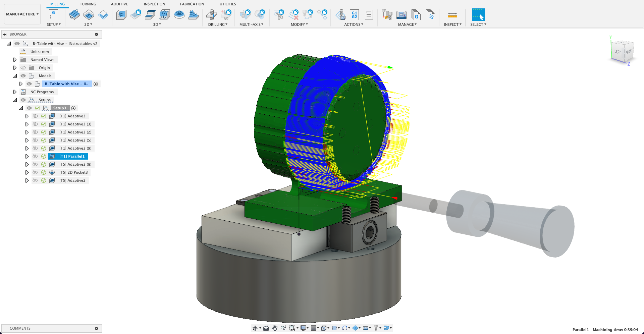Open the MODIFY menu
Viewport: 644px width, 334px height.
(x=299, y=24)
